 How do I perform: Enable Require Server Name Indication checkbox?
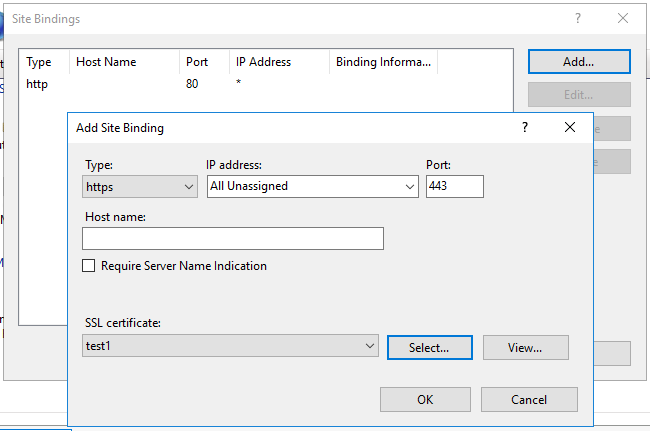click(x=89, y=266)
